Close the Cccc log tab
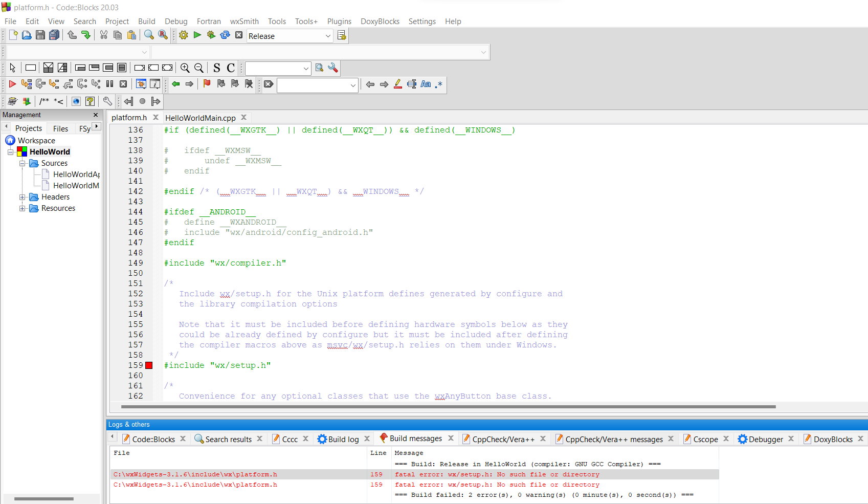 pyautogui.click(x=305, y=439)
